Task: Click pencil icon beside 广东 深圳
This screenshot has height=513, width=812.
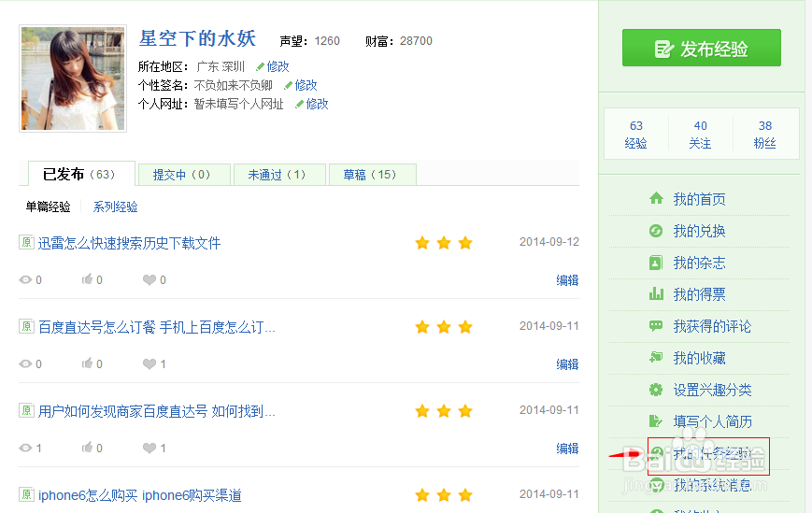Action: 260,66
